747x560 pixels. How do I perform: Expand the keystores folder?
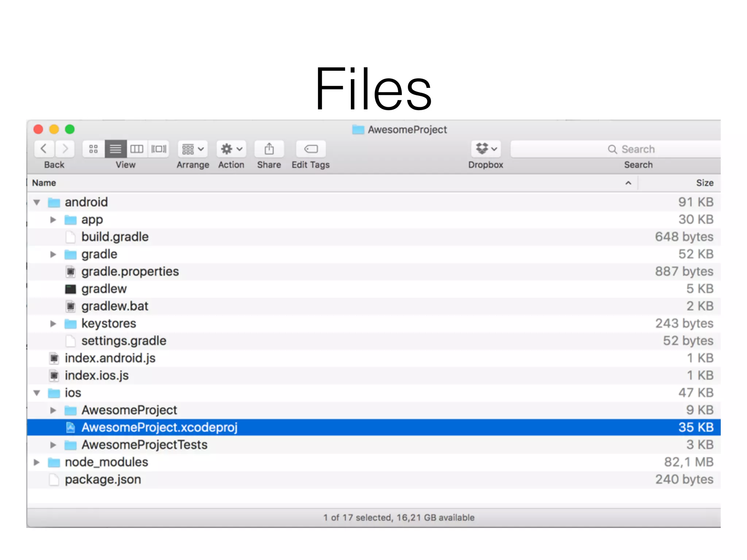tap(53, 324)
